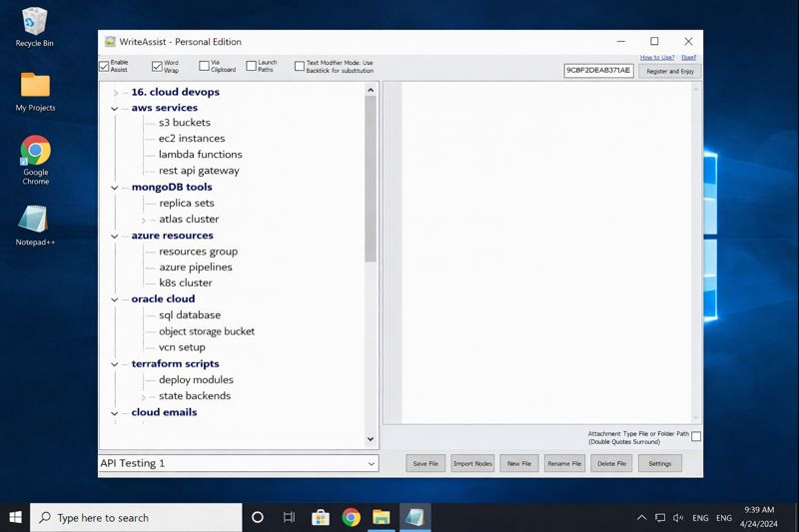Enable the Via Clipboard checkbox
Screen dimensions: 799x532
coord(204,67)
